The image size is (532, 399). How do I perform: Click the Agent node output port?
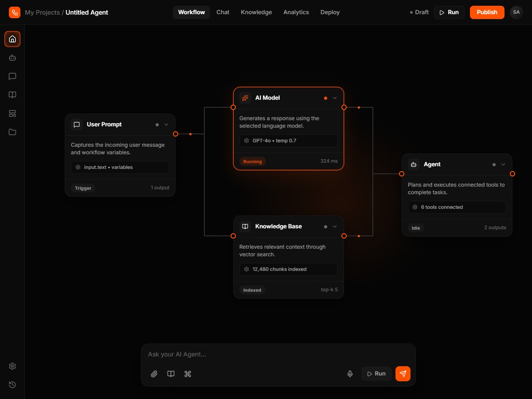pyautogui.click(x=512, y=174)
